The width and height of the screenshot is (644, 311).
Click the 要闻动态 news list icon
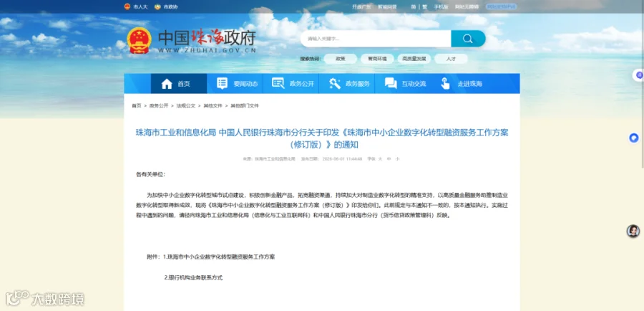[223, 84]
